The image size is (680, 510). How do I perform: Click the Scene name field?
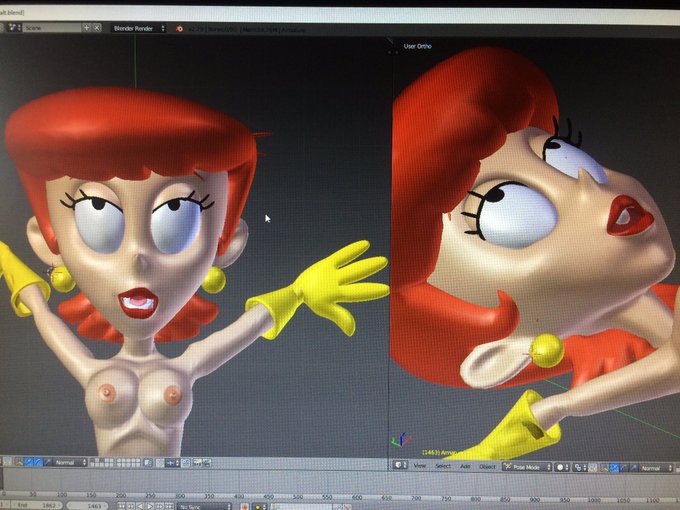coord(51,28)
